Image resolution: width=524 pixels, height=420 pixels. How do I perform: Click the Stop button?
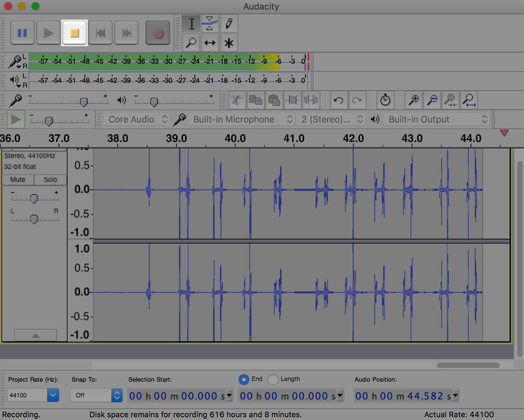[x=75, y=33]
